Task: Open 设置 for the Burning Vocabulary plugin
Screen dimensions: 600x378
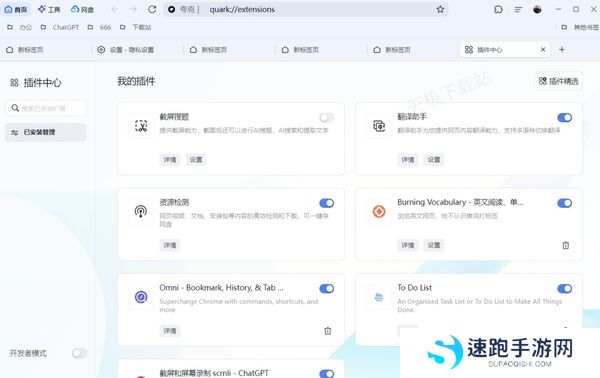Action: click(434, 245)
